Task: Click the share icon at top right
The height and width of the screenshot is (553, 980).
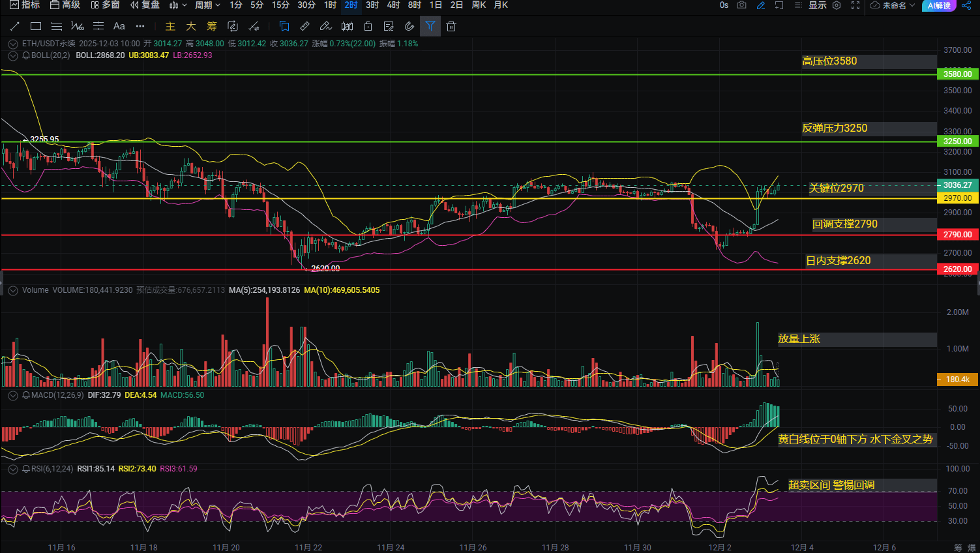Action: pyautogui.click(x=966, y=5)
